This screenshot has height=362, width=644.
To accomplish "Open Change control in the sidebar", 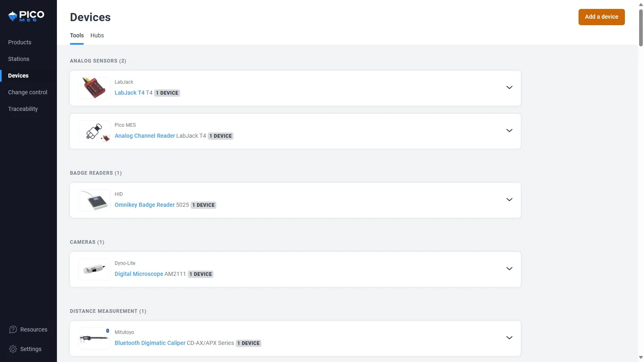I will coord(28,92).
